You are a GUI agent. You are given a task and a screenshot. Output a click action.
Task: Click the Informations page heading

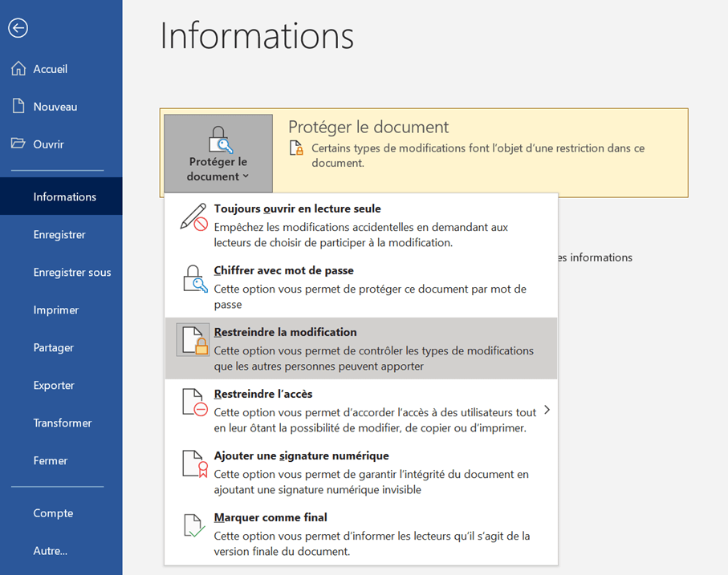[257, 36]
